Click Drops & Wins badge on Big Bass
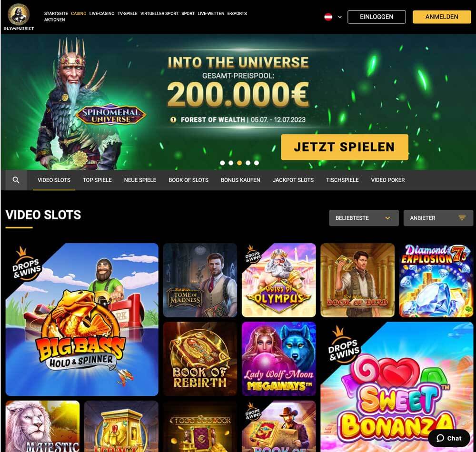The height and width of the screenshot is (452, 476). coord(26,264)
